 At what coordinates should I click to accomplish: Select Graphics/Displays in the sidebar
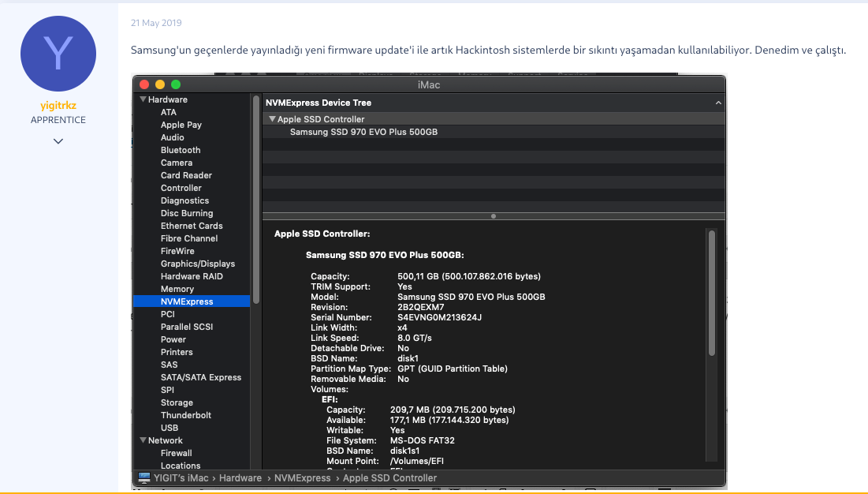point(198,264)
